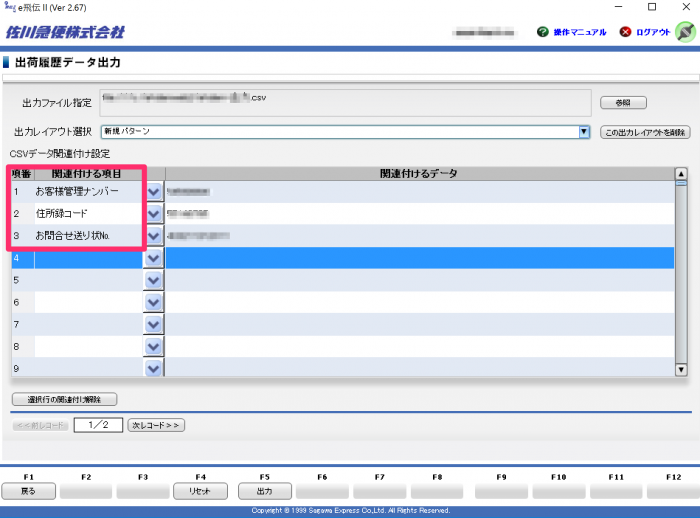Expand dropdown for row 3 お問合せ送り状No.
The width and height of the screenshot is (700, 518).
click(154, 236)
